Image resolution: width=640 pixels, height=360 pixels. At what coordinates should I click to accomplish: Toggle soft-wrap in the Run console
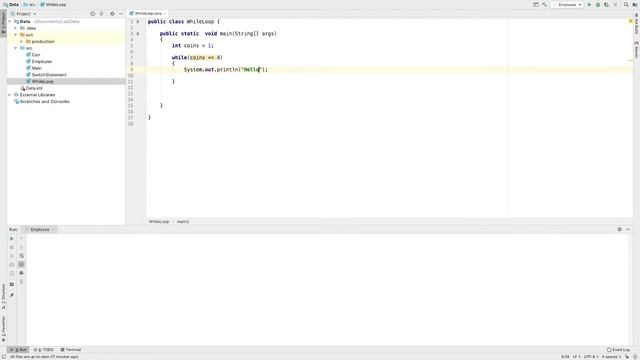pyautogui.click(x=21, y=256)
